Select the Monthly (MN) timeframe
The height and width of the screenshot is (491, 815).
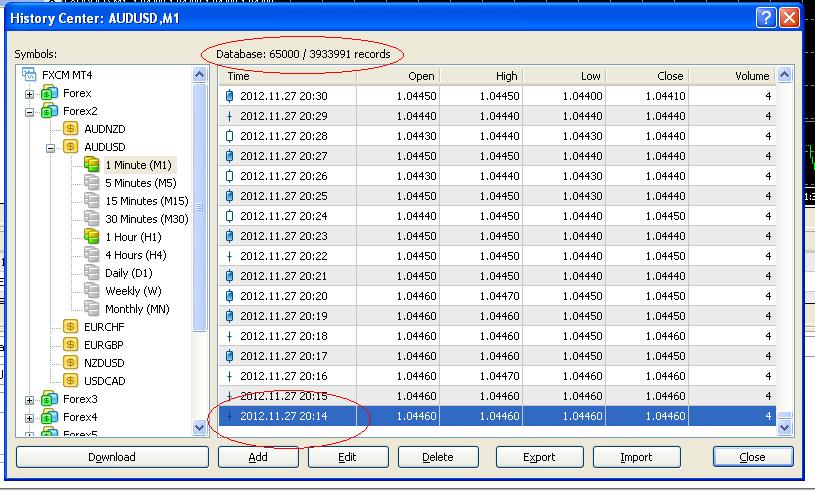tap(137, 309)
